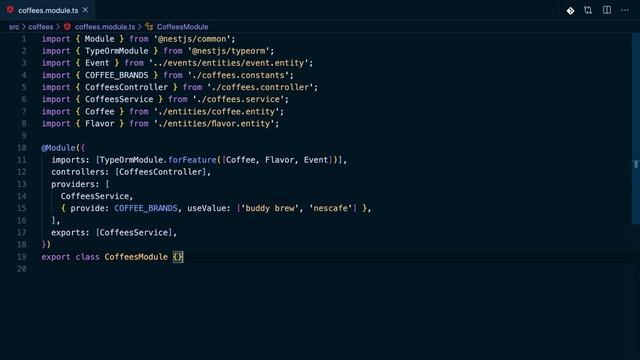Screen dimensions: 640x360
Task: Click the highlighted braces after CoffeesModule
Action: coord(178,257)
